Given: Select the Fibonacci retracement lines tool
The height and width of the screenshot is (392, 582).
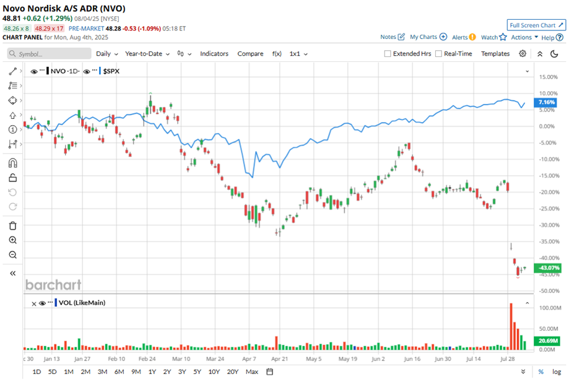Looking at the screenshot, I should pyautogui.click(x=12, y=85).
